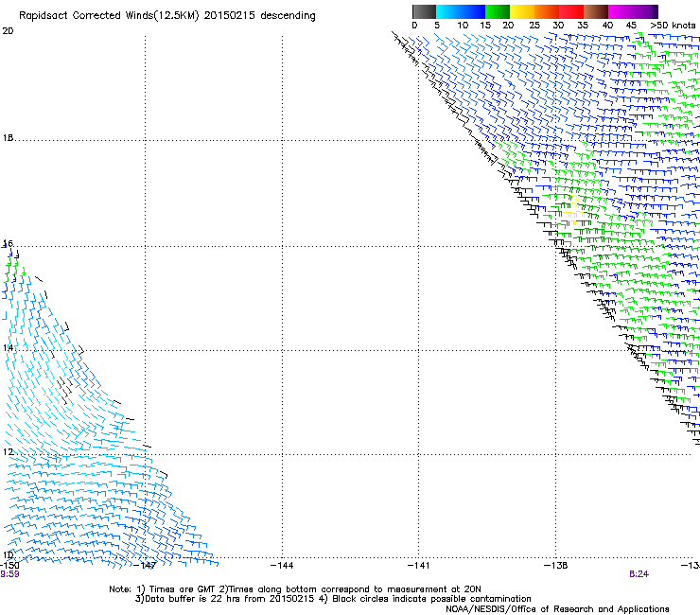The width and height of the screenshot is (700, 615).
Task: Click the 'Rapidscat Corrected Winds(12.5KM)' title
Action: (109, 15)
